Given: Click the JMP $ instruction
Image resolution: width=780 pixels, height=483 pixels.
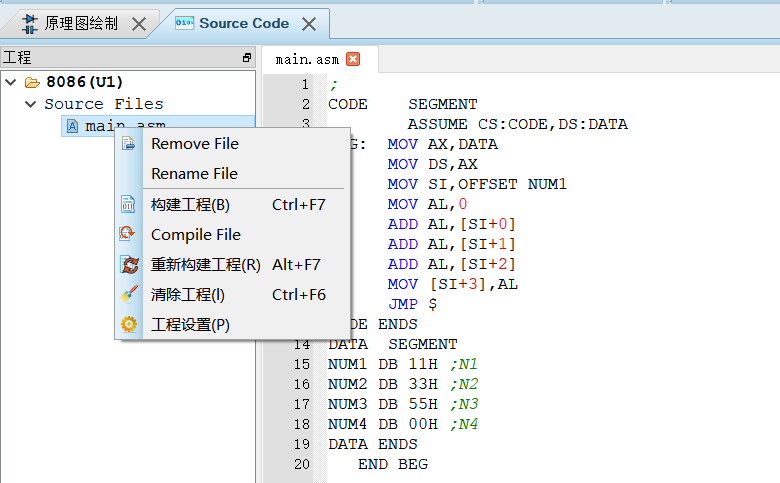Looking at the screenshot, I should click(412, 304).
